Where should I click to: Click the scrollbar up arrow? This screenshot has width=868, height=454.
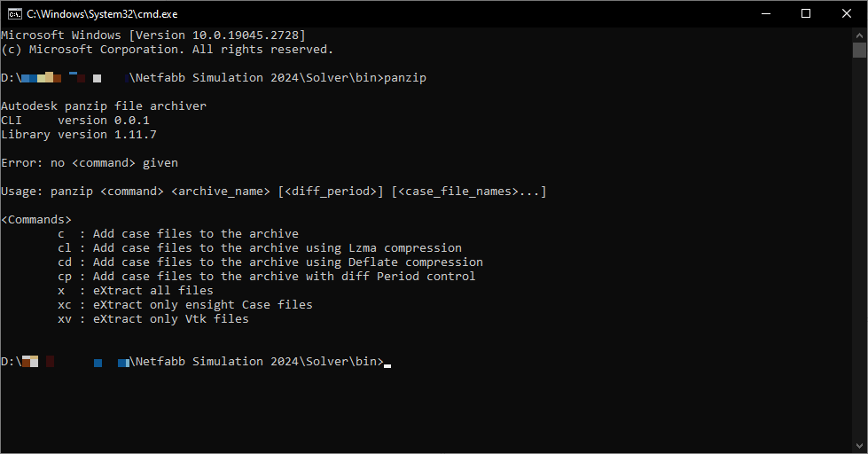pyautogui.click(x=859, y=34)
